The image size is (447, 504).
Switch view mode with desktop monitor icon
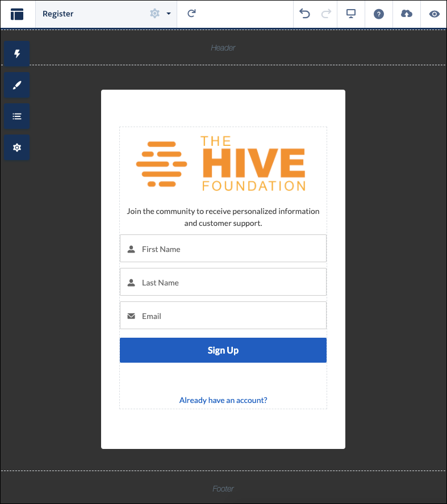(351, 14)
